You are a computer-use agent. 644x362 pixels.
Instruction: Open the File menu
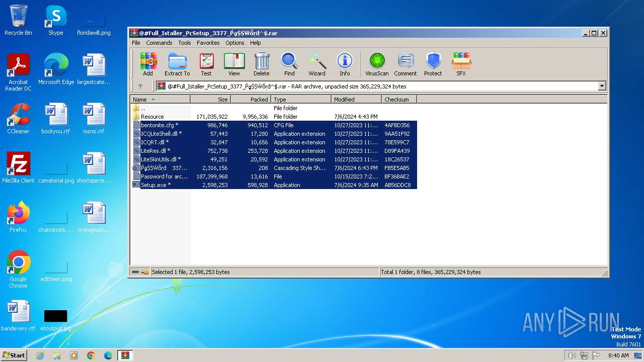click(x=136, y=43)
